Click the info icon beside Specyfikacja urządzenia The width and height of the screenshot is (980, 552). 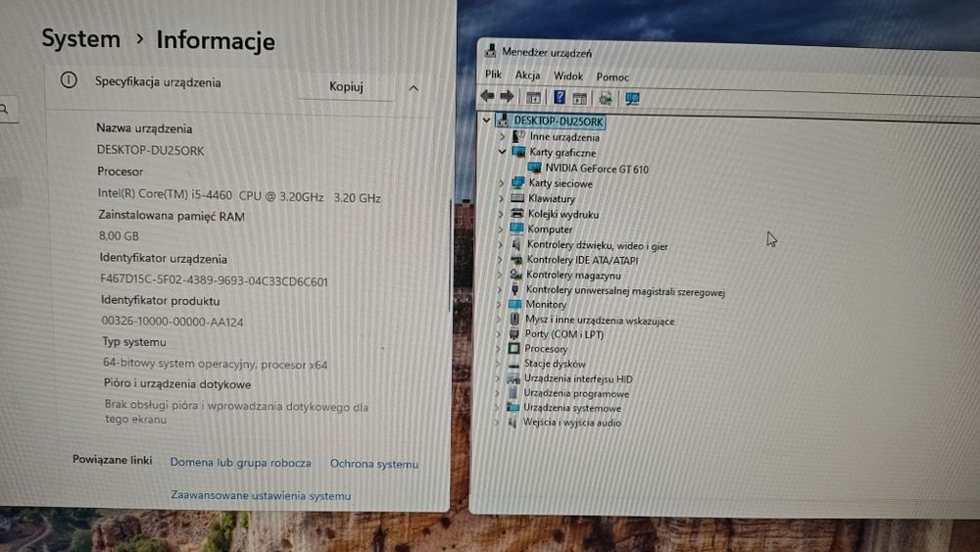(x=69, y=80)
